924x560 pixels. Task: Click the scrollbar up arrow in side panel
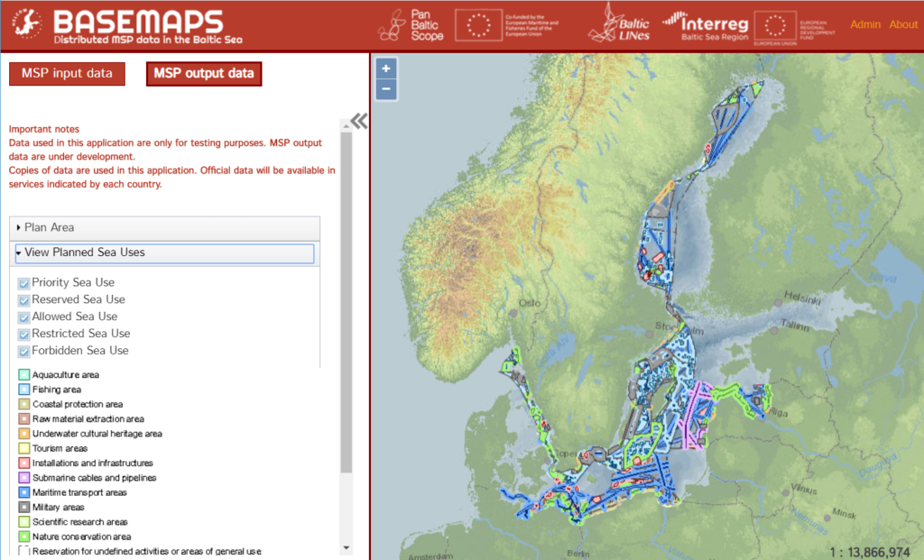coord(346,125)
